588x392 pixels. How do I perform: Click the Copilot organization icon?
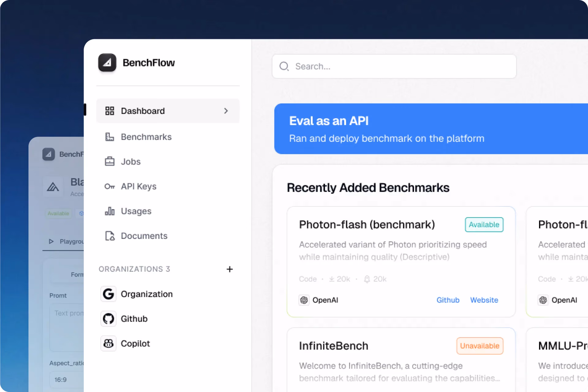[x=108, y=344]
